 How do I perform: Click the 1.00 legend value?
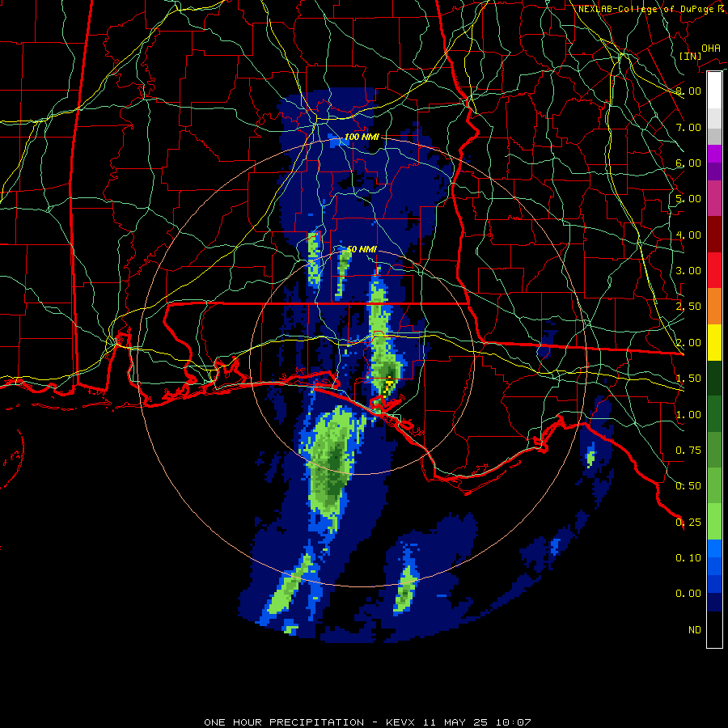click(688, 415)
